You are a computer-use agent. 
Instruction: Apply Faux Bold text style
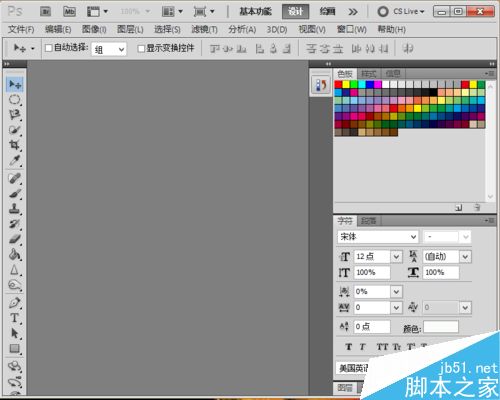(x=349, y=347)
